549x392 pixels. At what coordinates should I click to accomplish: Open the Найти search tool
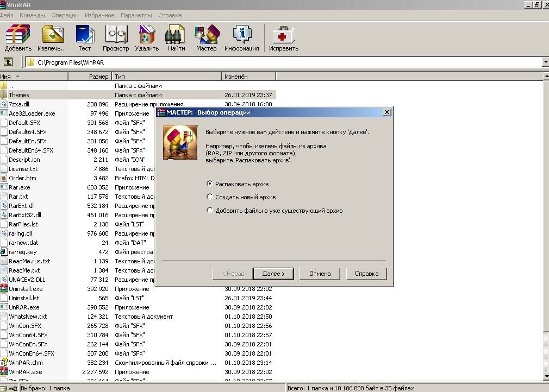tap(176, 38)
